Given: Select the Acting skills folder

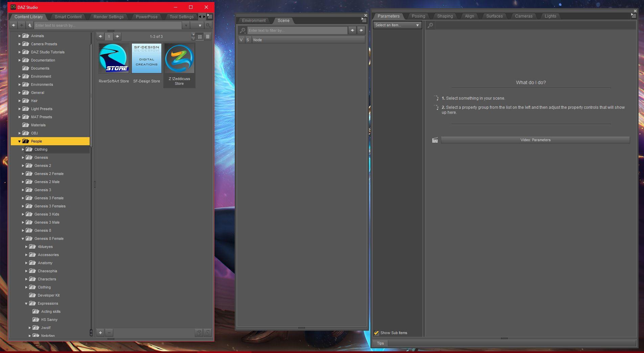Looking at the screenshot, I should [51, 311].
